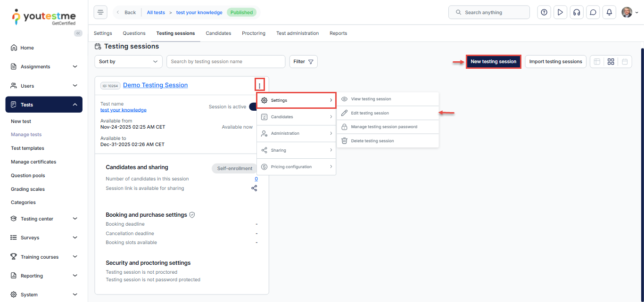Image resolution: width=644 pixels, height=302 pixels.
Task: Click the testing session name search field
Action: click(x=225, y=62)
